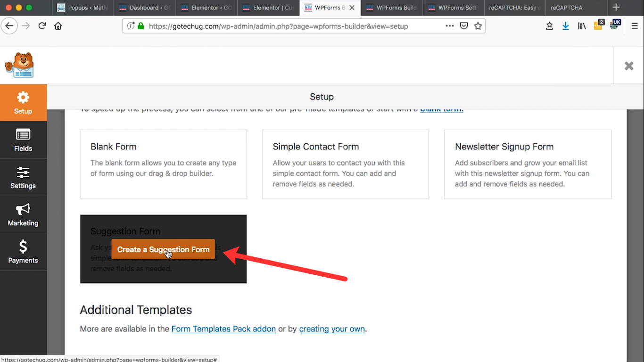Viewport: 644px width, 362px height.
Task: Click the yellow extension icon with badge 2
Action: point(598,25)
